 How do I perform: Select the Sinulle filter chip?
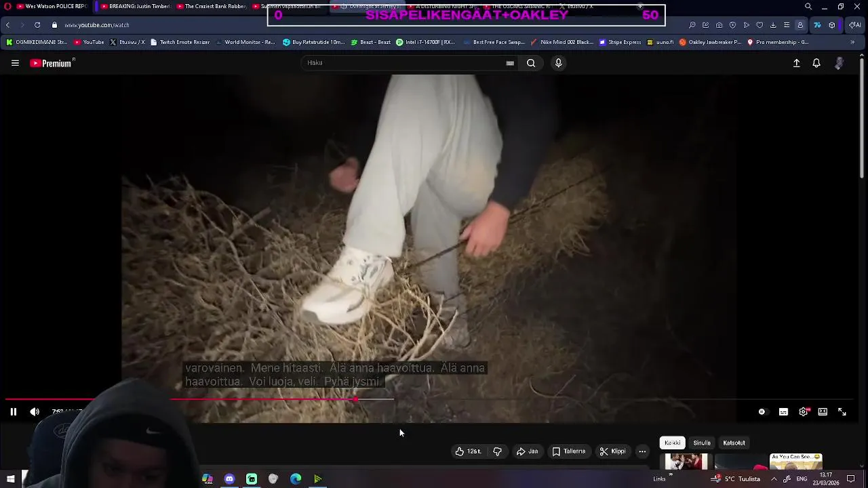[x=702, y=443]
